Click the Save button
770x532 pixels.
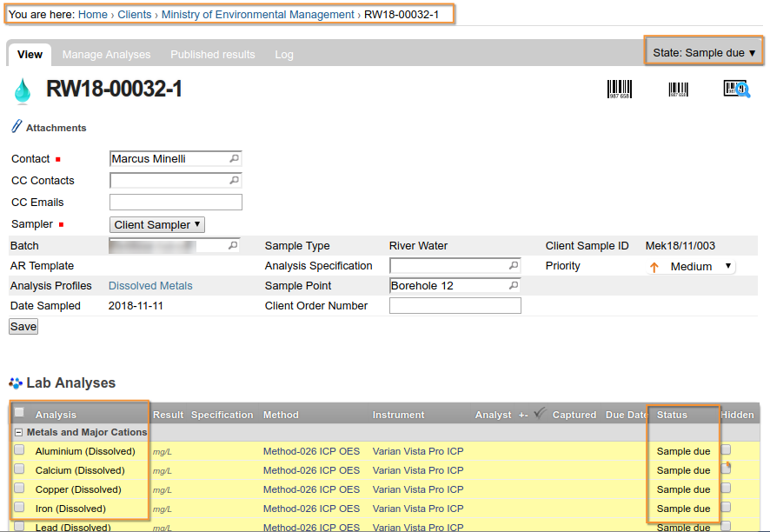[23, 326]
